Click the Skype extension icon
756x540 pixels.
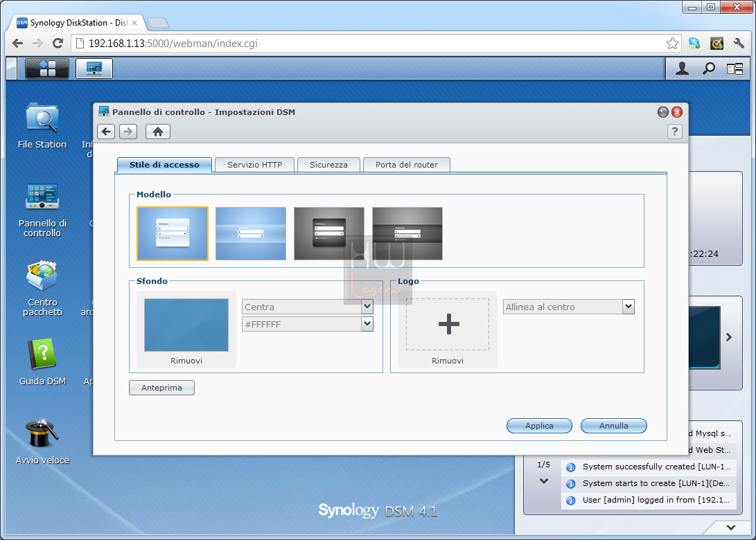coord(694,44)
